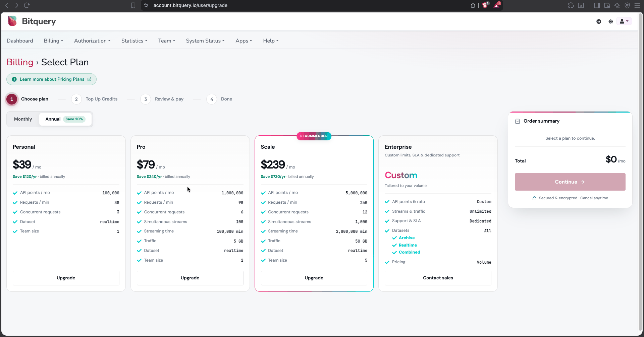This screenshot has width=644, height=337.
Task: Reload the page using refresh icon
Action: [x=27, y=5]
